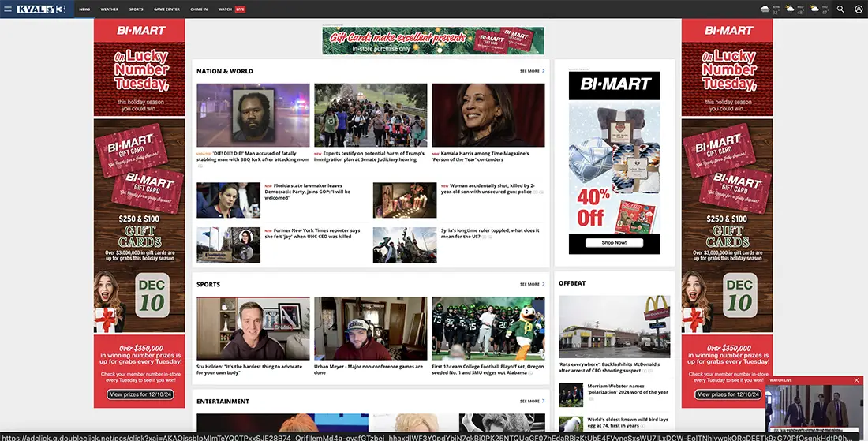Open migrant caravan photo thumbnail
The image size is (868, 441).
371,115
